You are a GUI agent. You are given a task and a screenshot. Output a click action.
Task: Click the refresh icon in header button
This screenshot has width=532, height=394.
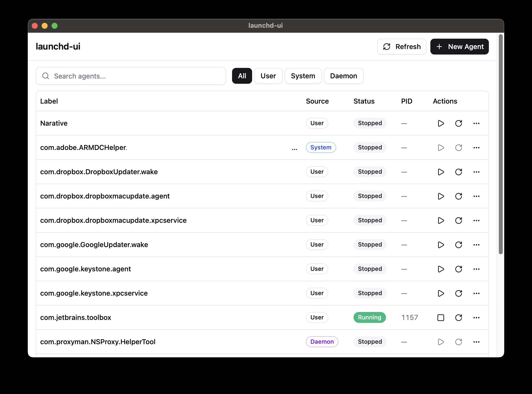(387, 47)
